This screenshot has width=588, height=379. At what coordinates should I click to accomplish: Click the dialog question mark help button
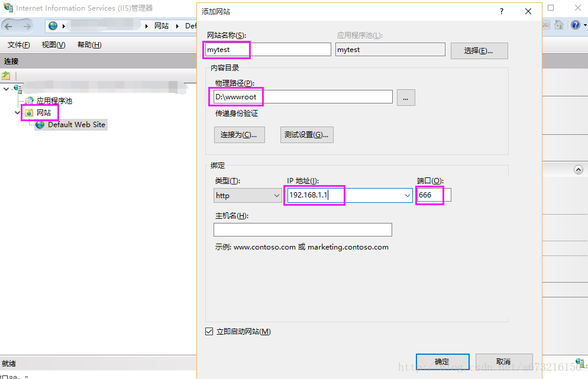click(502, 12)
